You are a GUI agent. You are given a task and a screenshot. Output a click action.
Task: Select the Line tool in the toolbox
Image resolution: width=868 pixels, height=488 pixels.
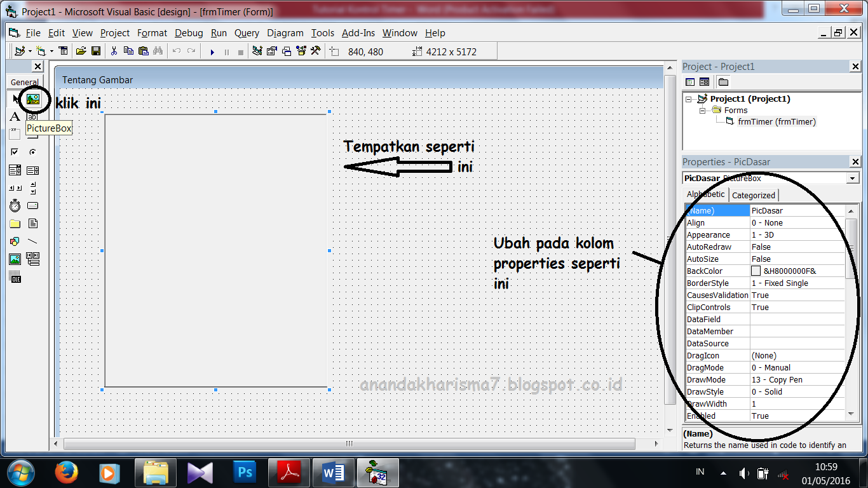point(32,241)
